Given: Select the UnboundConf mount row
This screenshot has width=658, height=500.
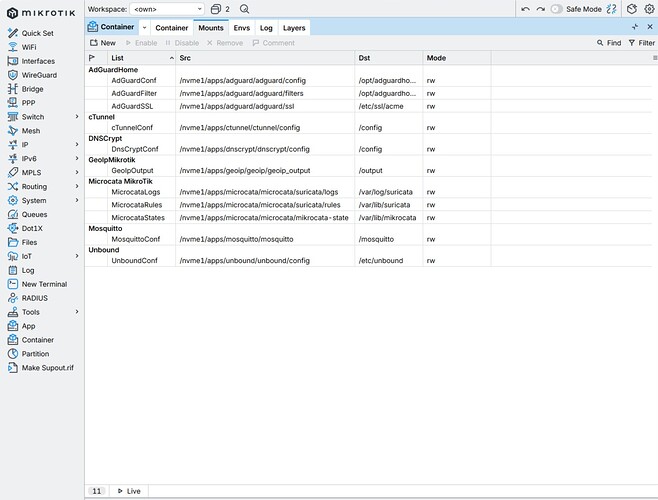Looking at the screenshot, I should pyautogui.click(x=368, y=261).
